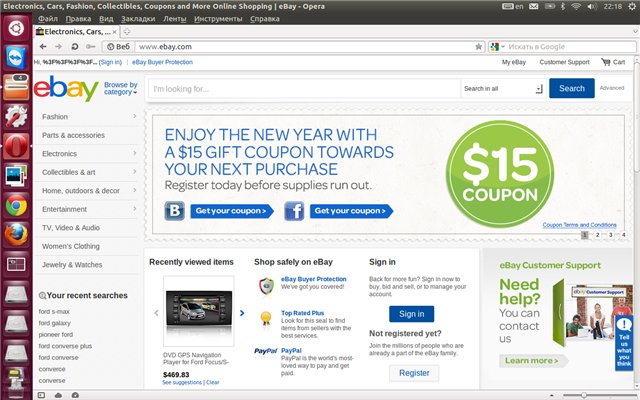The image size is (640, 400).
Task: Open the Справка menu
Action: (x=264, y=19)
